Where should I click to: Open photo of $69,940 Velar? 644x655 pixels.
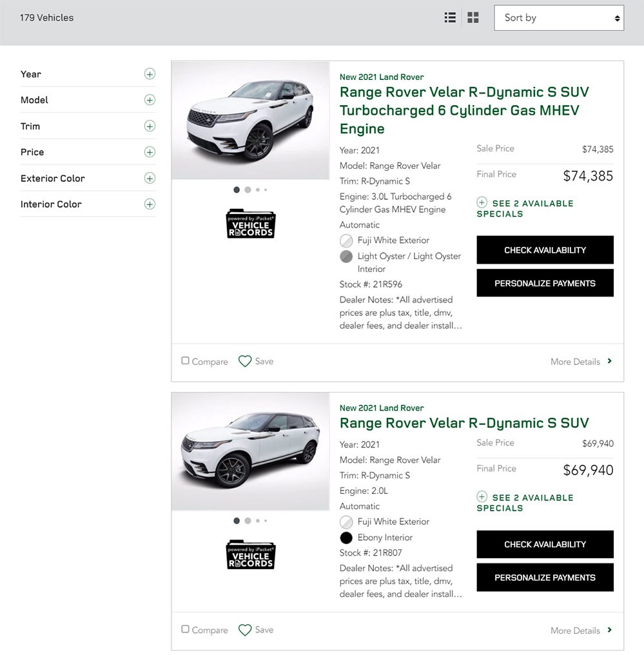tap(251, 451)
